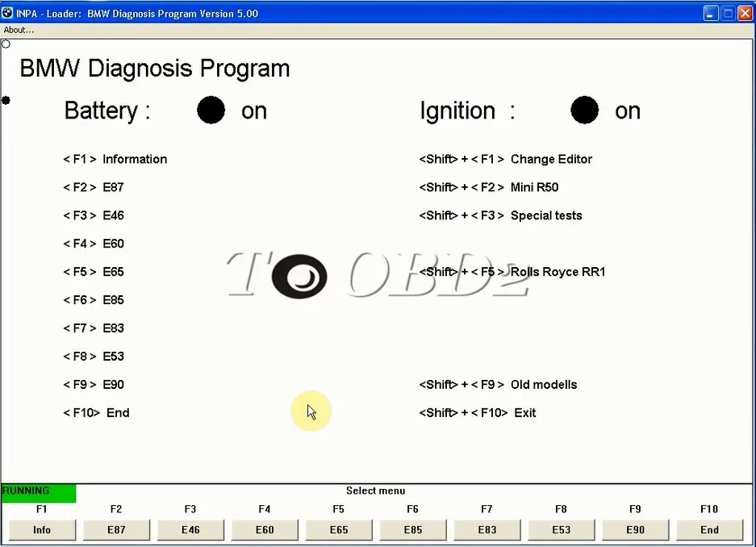Click the green RUNNING status indicator
Screen dimensions: 756x547
click(x=39, y=493)
